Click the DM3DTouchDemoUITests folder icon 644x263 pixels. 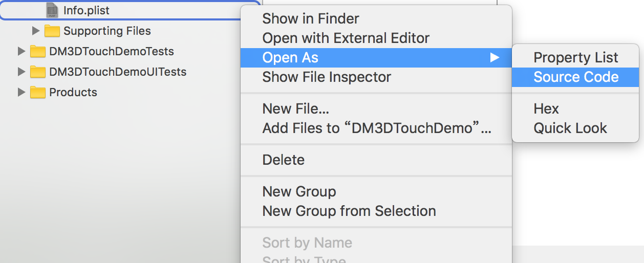pos(38,72)
